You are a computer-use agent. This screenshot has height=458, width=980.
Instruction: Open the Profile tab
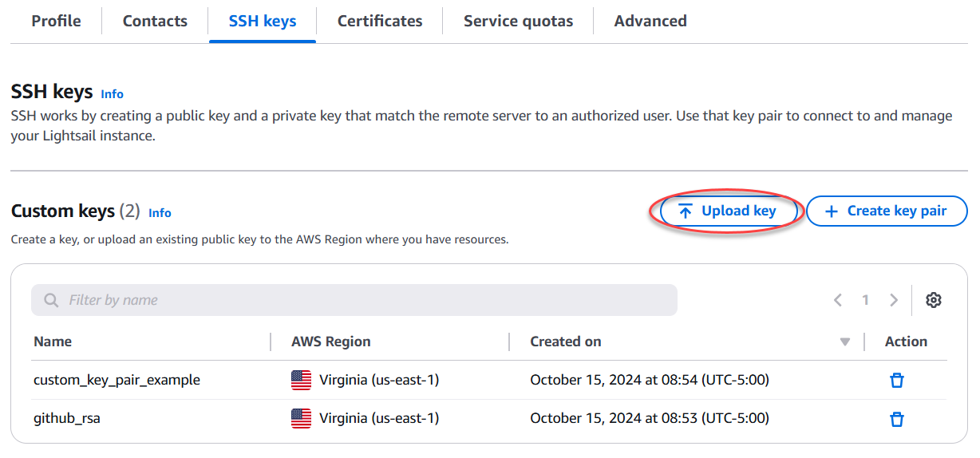pos(56,22)
